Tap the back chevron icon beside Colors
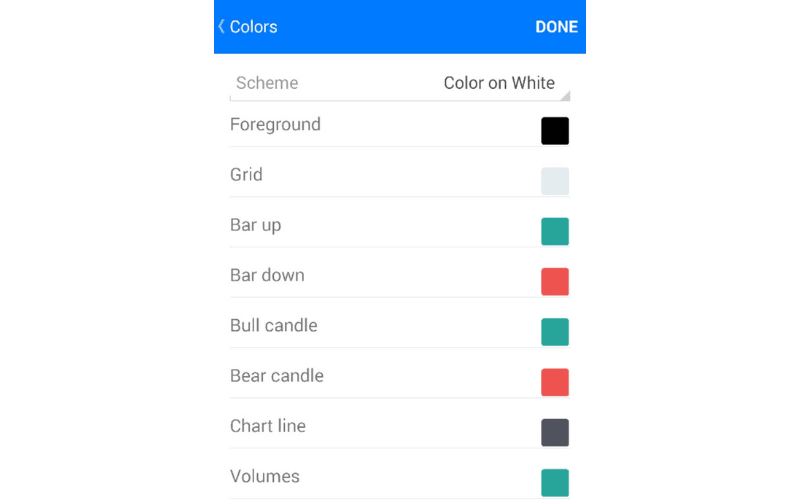Screen dimensions: 800x500 coord(221,27)
